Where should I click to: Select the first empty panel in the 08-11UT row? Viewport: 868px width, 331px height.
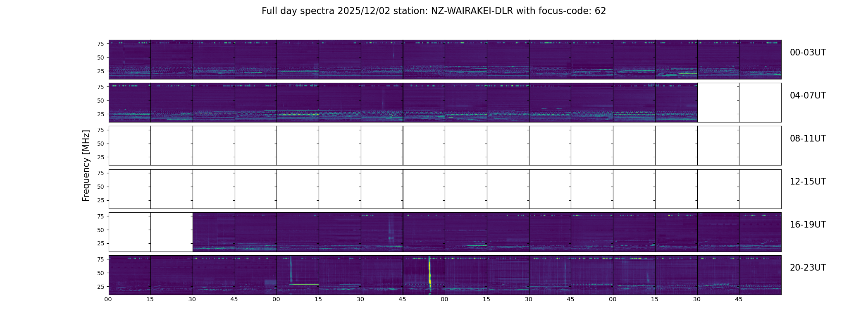pos(130,146)
